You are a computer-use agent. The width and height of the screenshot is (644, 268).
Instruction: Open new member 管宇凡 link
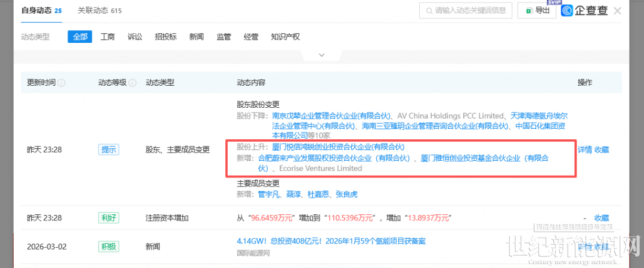pyautogui.click(x=268, y=194)
